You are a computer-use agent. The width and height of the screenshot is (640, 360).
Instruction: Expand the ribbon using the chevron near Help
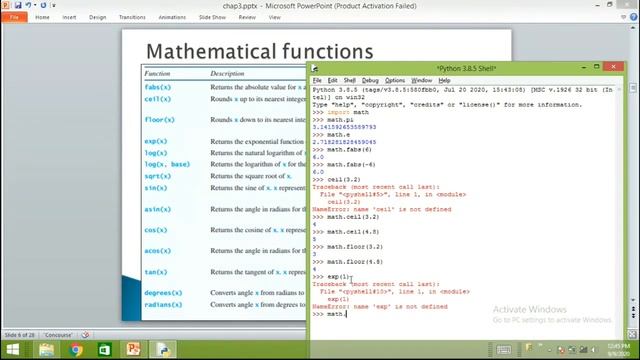coord(623,17)
